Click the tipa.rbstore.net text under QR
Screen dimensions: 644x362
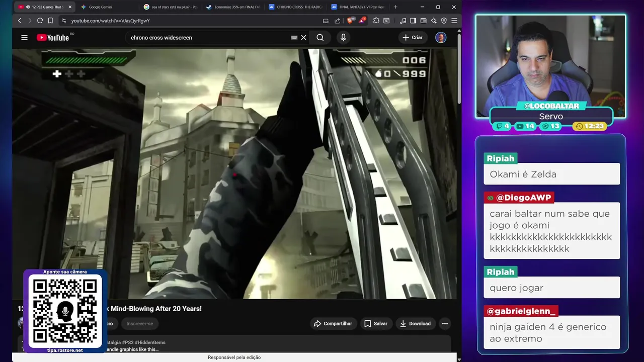pos(65,350)
